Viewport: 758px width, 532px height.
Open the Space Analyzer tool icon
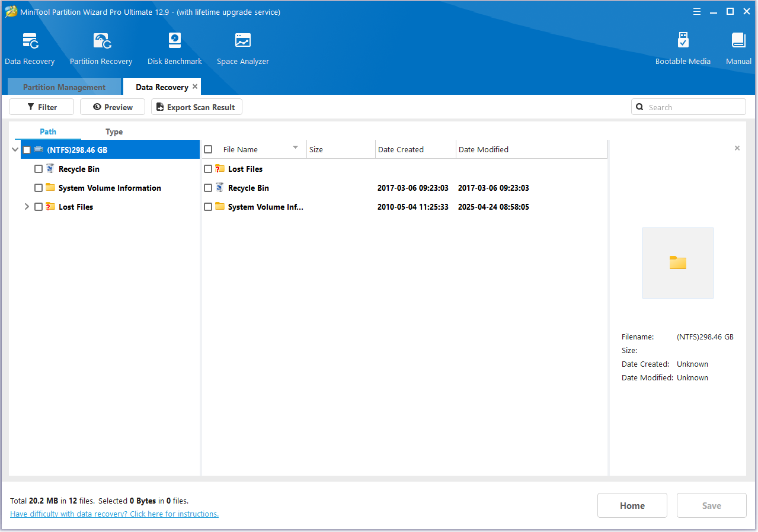click(242, 41)
